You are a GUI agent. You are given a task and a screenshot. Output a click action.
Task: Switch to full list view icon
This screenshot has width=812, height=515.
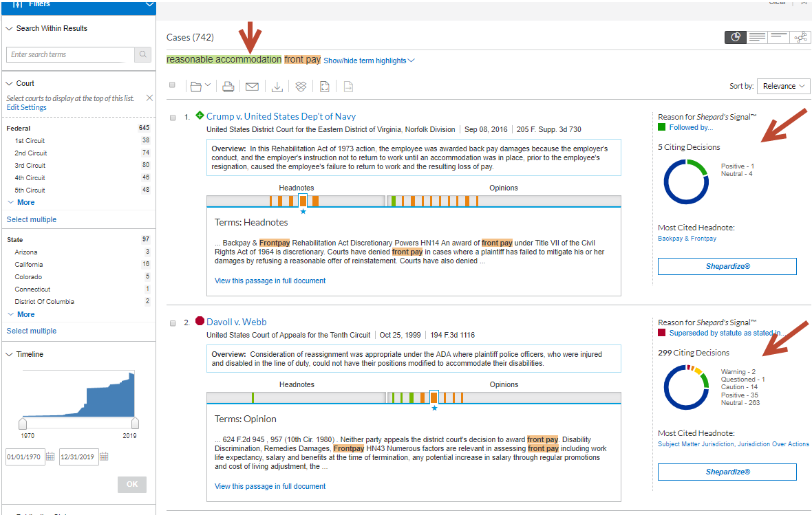point(757,37)
